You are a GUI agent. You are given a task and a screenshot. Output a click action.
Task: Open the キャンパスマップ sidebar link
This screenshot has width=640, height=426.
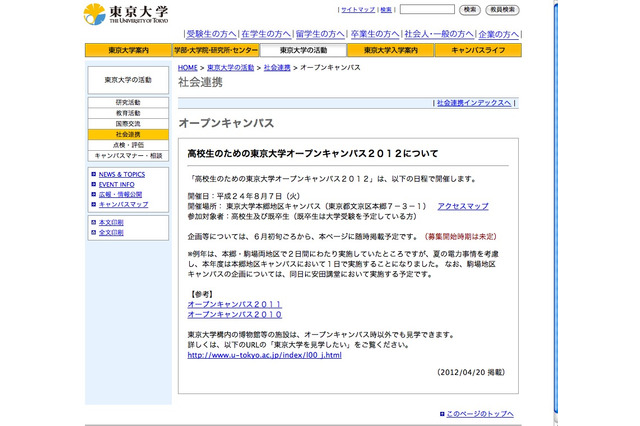[x=123, y=204]
